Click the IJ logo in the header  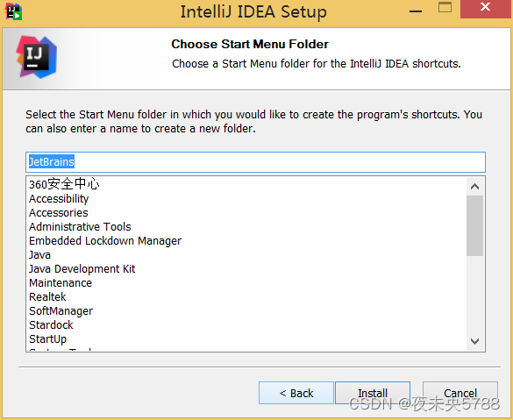pos(36,57)
